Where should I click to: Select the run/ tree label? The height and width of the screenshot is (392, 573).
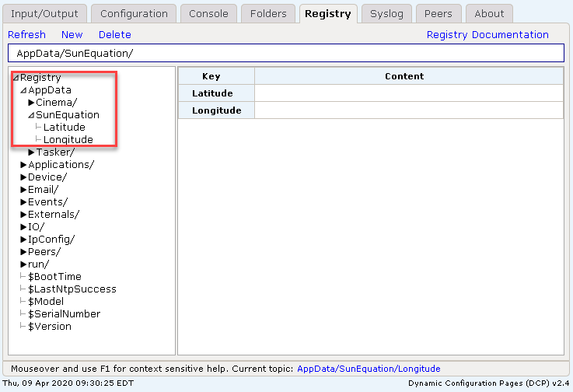(x=38, y=264)
